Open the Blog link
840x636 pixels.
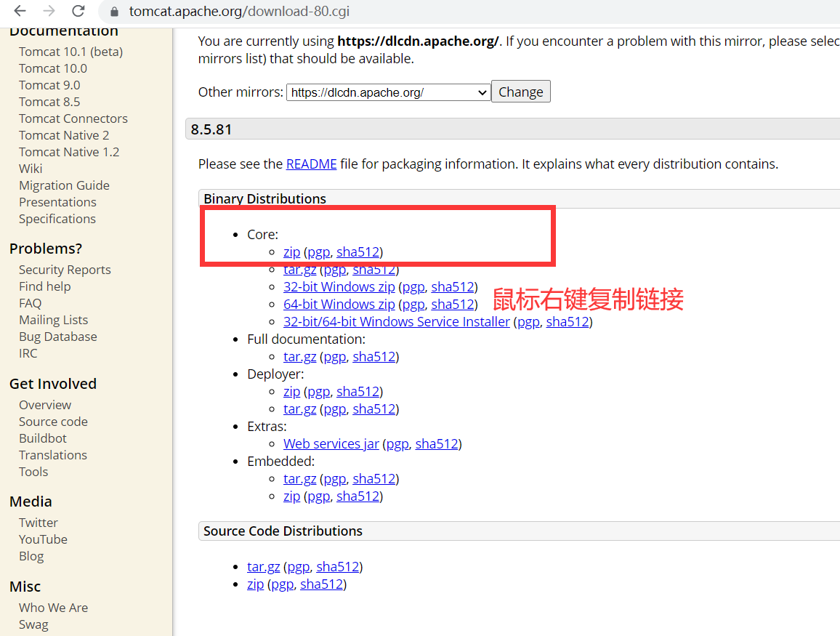point(31,556)
